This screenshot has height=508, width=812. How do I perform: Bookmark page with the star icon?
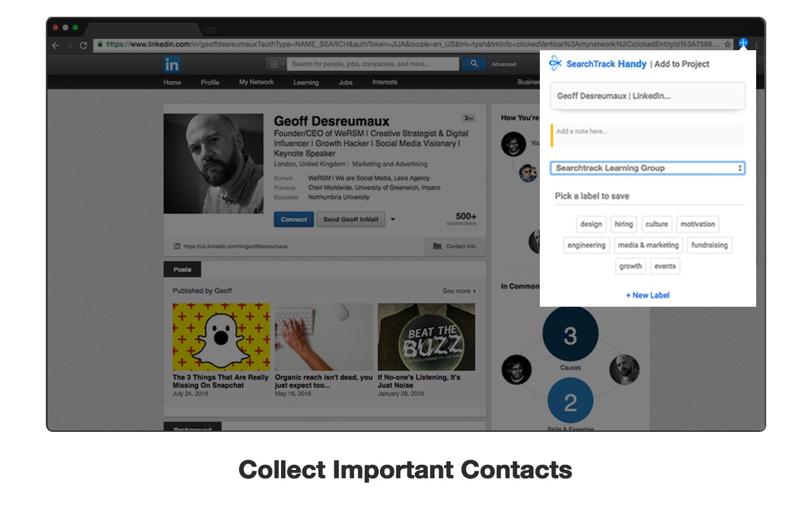pos(728,45)
